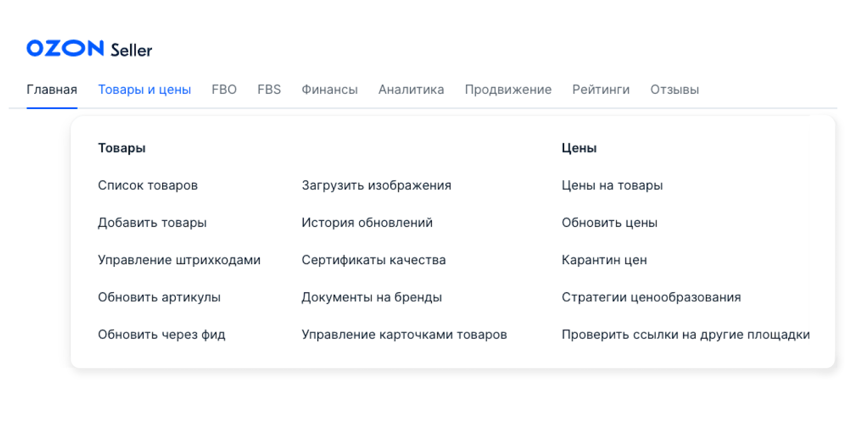Open Цены на товары
Viewport: 868px width, 422px height.
[612, 186]
